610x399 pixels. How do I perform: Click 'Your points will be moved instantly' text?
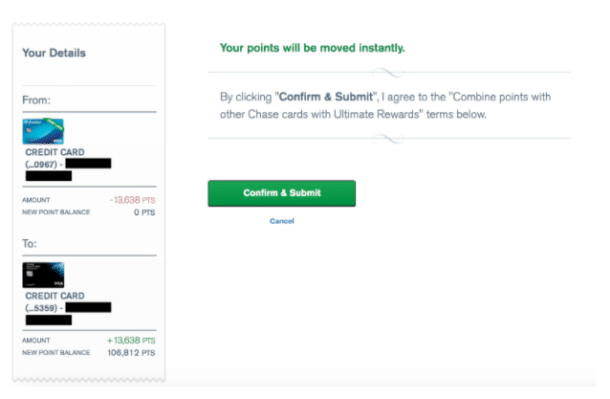pyautogui.click(x=312, y=48)
